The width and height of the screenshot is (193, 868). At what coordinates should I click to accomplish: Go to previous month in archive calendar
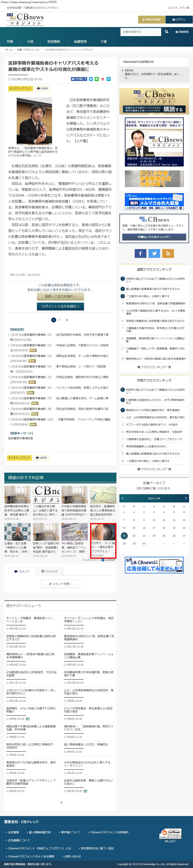click(123, 498)
